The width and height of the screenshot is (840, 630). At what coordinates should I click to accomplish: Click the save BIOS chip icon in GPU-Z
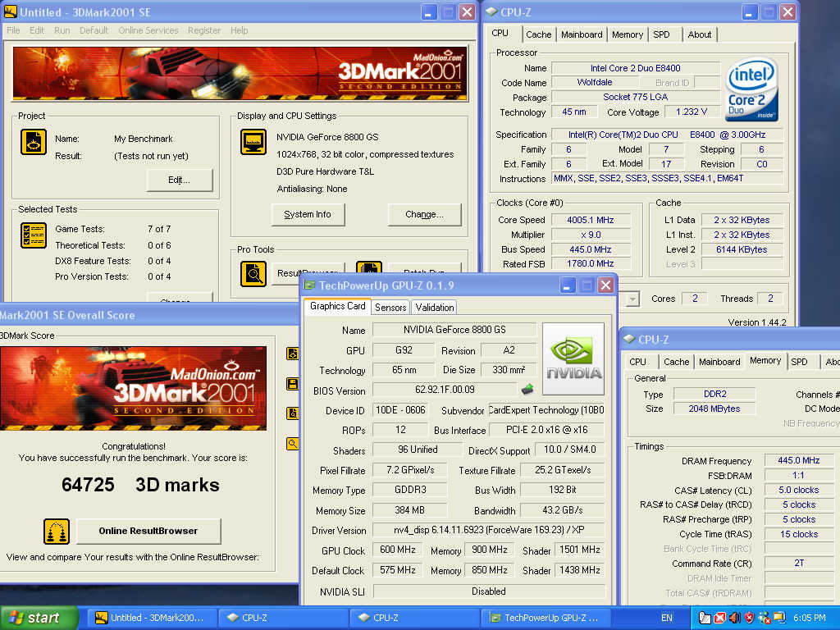pyautogui.click(x=527, y=389)
